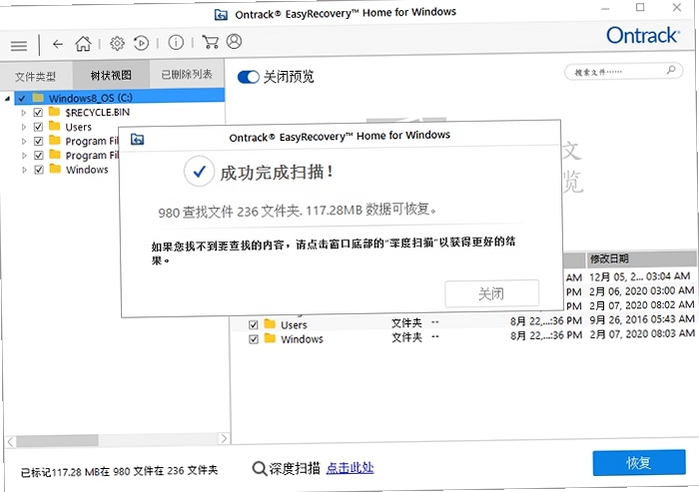Uncheck second Program Files checkbox
699x492 pixels.
39,155
